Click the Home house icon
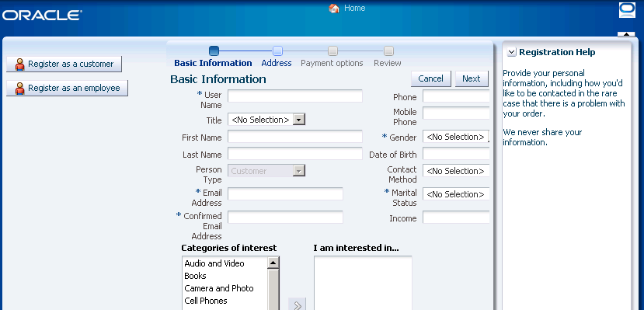The image size is (644, 310). click(334, 9)
